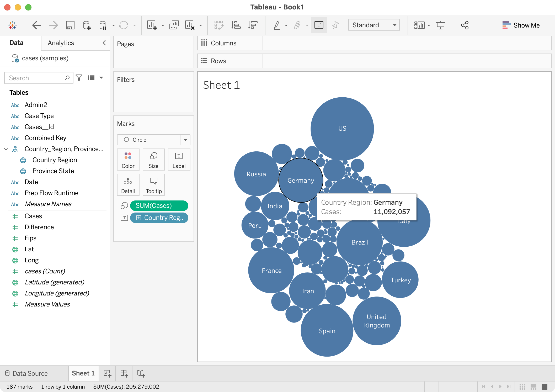
Task: Sort ascending using the toolbar icon
Action: (236, 25)
